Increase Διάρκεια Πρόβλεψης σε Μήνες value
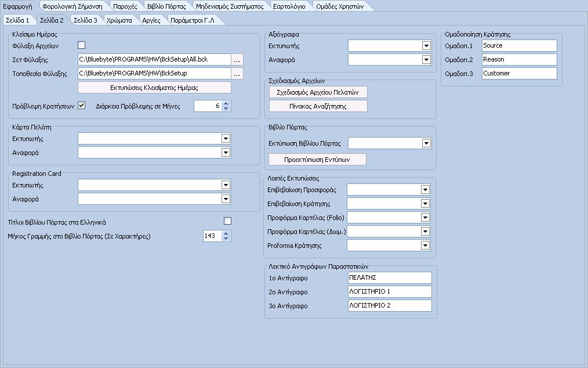Viewport: 588px width, 368px height. pyautogui.click(x=226, y=103)
